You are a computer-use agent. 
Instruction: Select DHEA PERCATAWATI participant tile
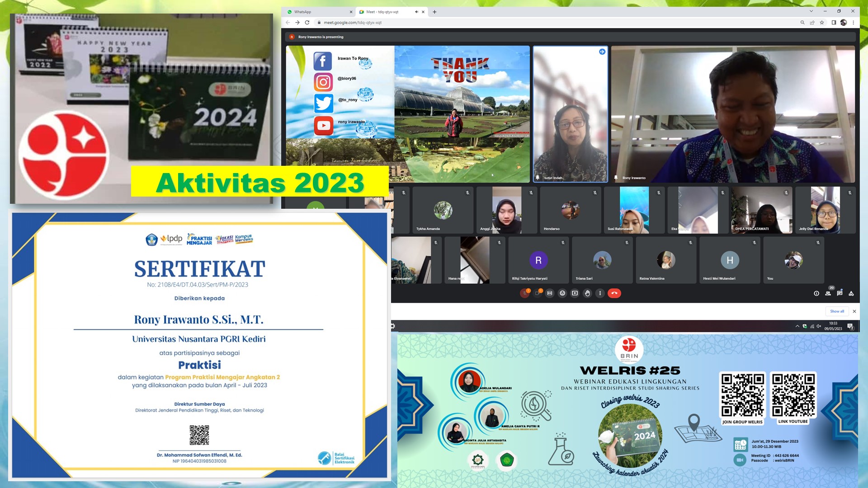(x=762, y=210)
